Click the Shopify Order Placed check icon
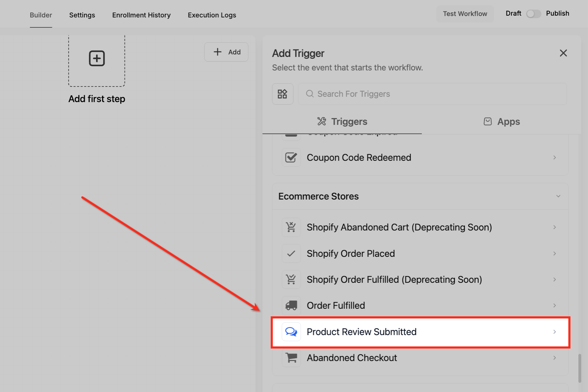 click(x=291, y=254)
